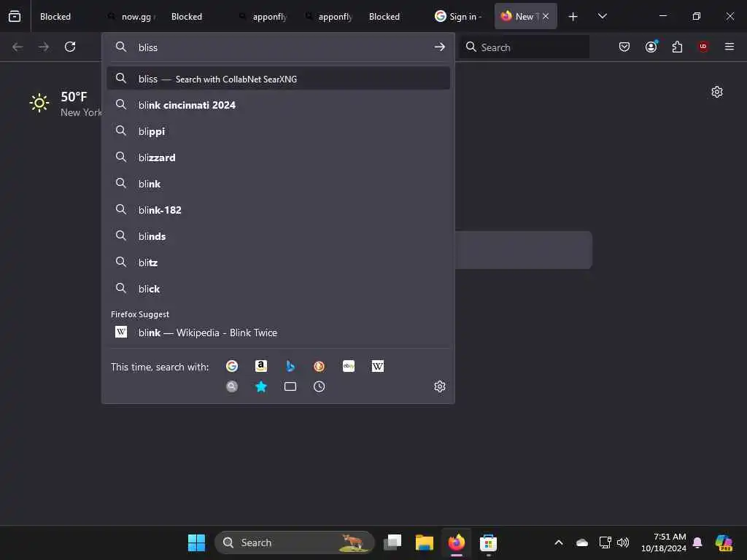The height and width of the screenshot is (560, 747).
Task: Switch to the first apponfly tab
Action: pyautogui.click(x=263, y=17)
